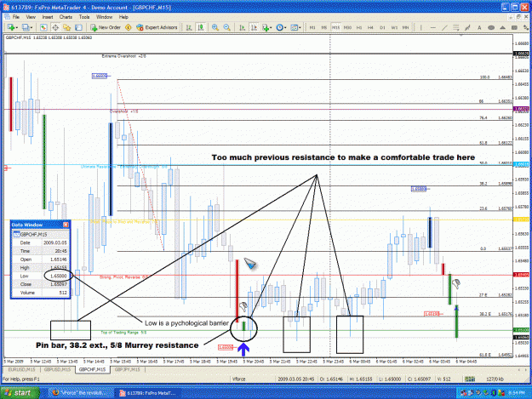This screenshot has width=532, height=399.
Task: Open the View menu
Action: 31,17
